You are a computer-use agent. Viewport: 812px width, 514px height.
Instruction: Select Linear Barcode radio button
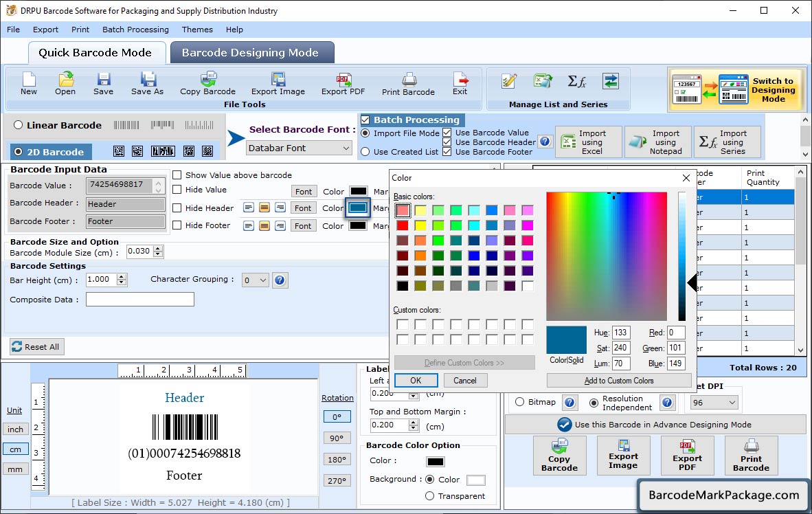tap(19, 125)
